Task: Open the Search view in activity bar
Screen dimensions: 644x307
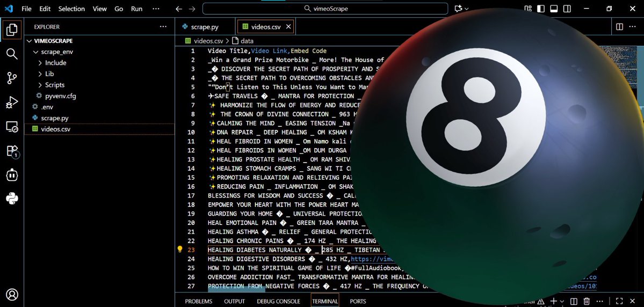Action: 12,54
